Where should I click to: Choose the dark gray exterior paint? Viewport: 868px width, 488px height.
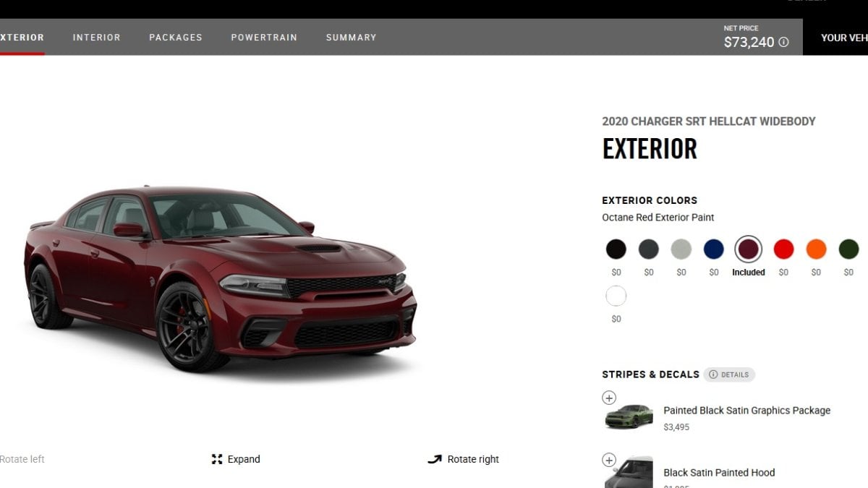(x=649, y=249)
